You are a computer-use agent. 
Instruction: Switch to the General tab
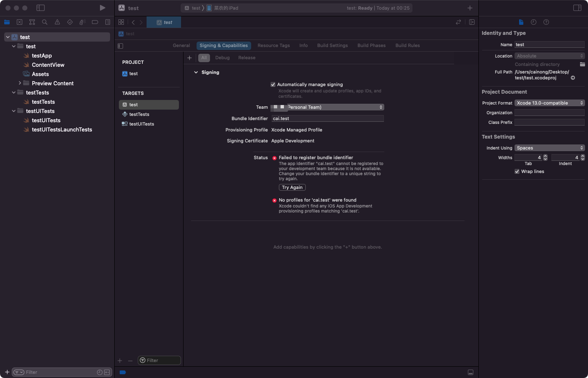181,45
